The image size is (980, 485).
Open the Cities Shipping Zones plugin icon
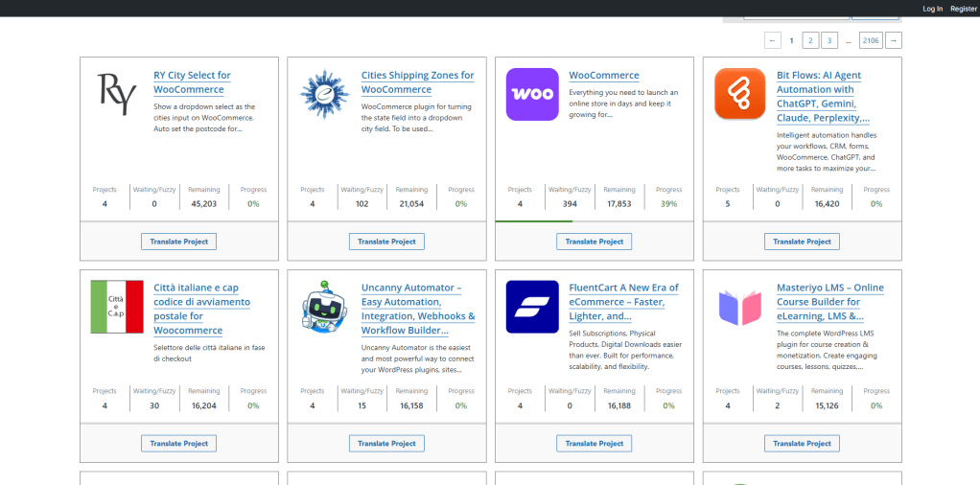324,94
